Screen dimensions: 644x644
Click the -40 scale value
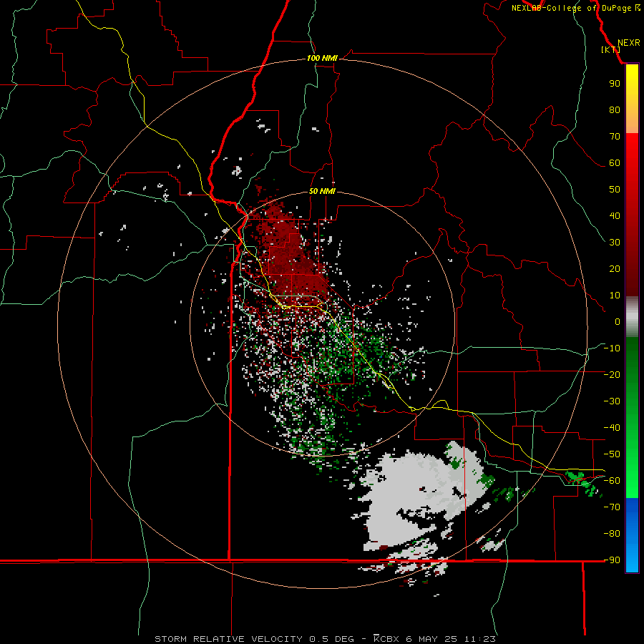tap(612, 428)
